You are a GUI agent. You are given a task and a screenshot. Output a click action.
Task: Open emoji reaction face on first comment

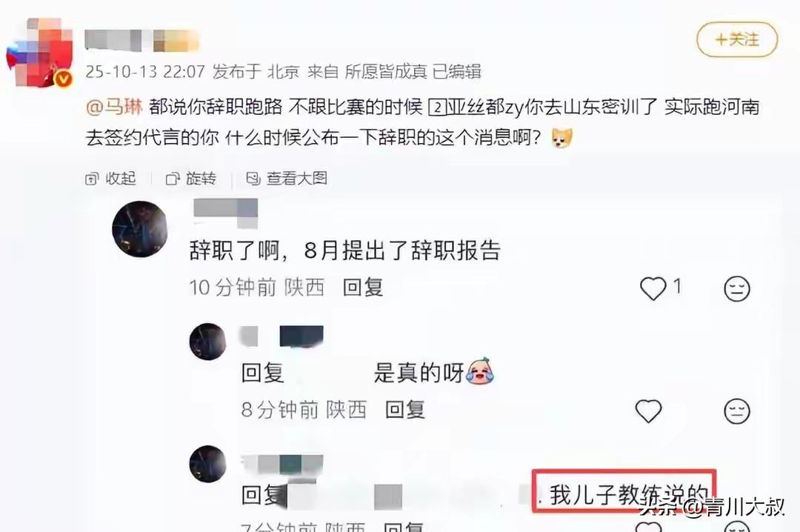(737, 288)
